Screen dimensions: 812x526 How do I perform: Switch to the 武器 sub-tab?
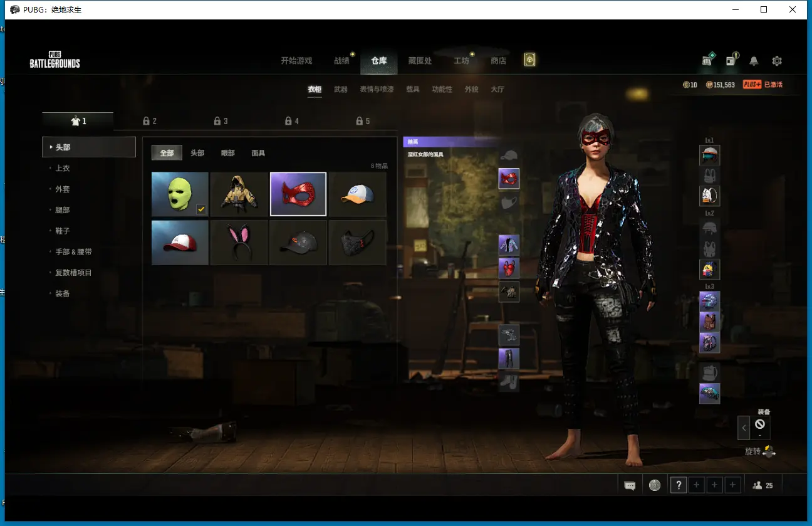[340, 90]
